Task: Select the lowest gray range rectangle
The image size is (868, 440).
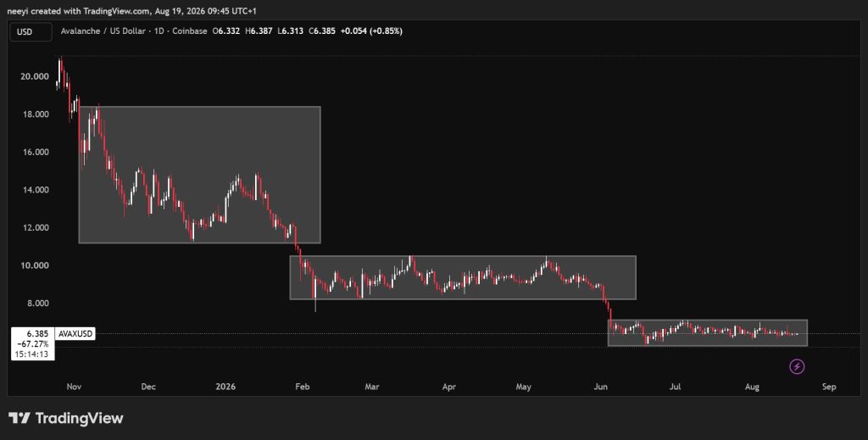Action: [x=708, y=332]
